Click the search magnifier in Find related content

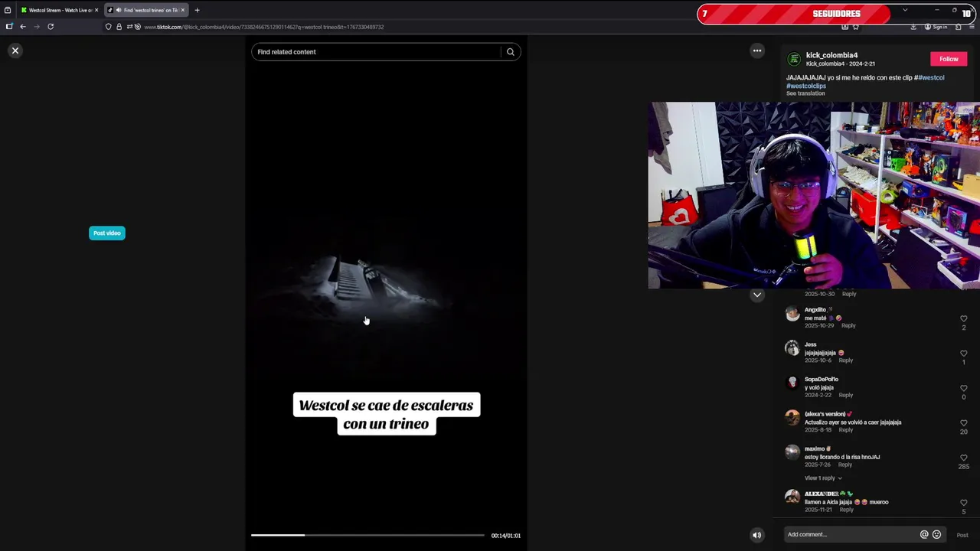pyautogui.click(x=511, y=52)
